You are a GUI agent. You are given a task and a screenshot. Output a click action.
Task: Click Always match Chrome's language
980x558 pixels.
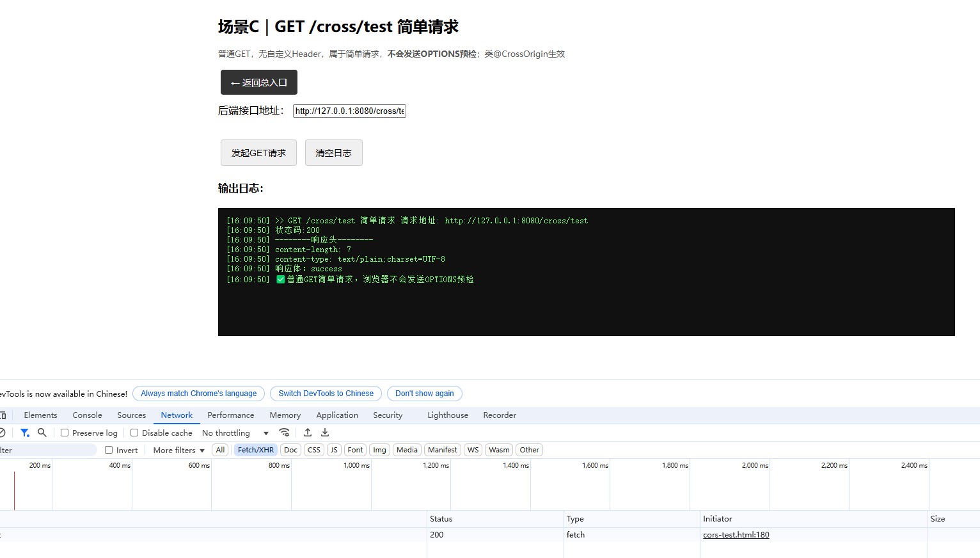(x=199, y=394)
